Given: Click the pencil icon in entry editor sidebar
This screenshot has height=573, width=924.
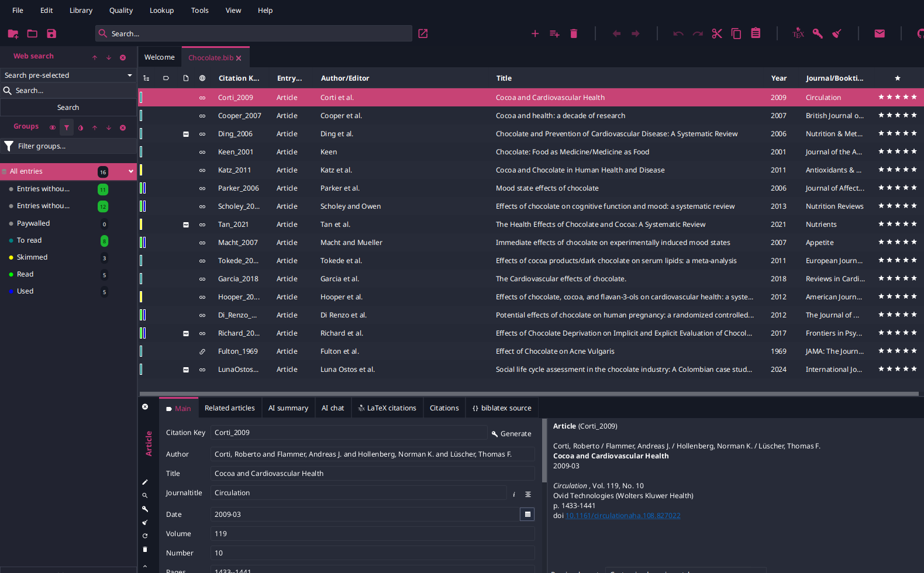Looking at the screenshot, I should pyautogui.click(x=145, y=482).
